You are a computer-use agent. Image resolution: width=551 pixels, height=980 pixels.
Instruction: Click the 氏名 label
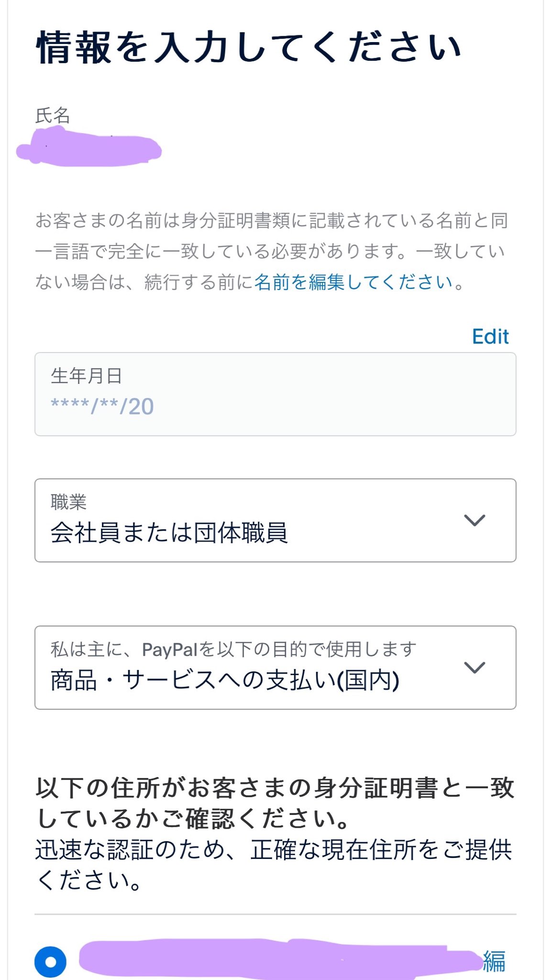(x=53, y=115)
